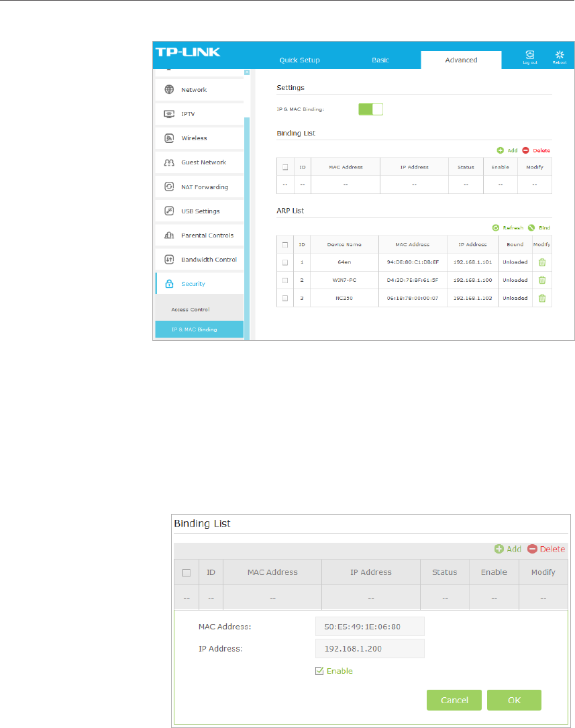Viewport: 575px width, 728px height.
Task: Click IP address 192.168.1.103 cell
Action: coord(472,298)
